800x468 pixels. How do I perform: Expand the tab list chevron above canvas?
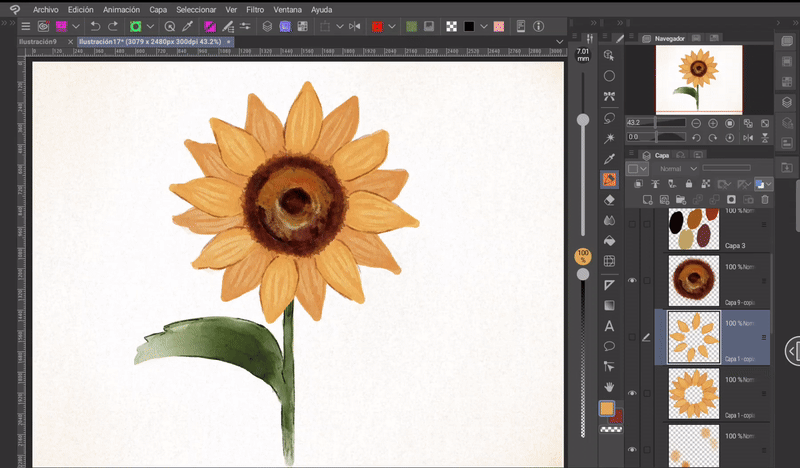tap(560, 41)
